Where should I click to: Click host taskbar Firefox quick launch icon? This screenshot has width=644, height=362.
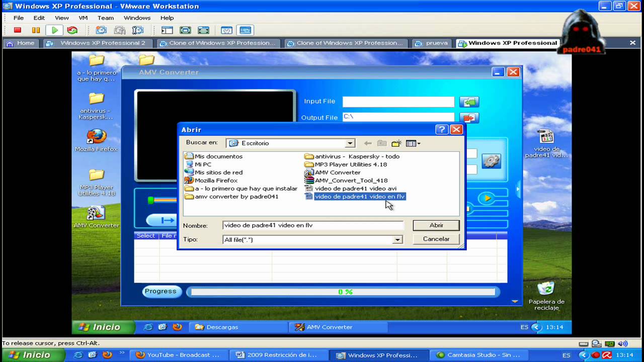[107, 355]
